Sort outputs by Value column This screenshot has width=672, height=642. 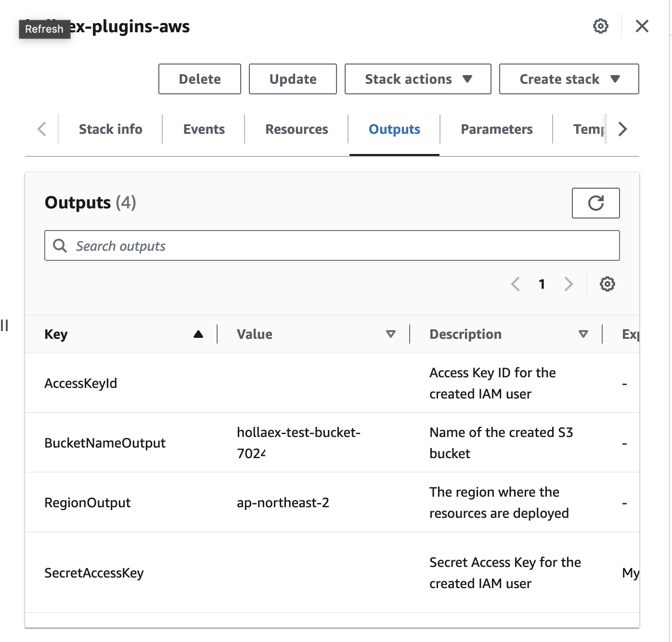[x=390, y=334]
